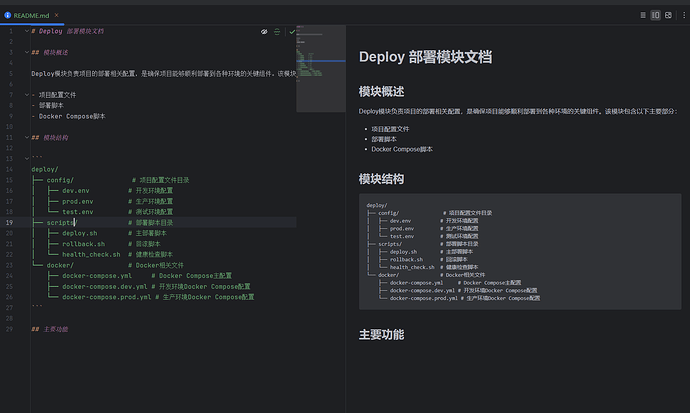Image resolution: width=690 pixels, height=413 pixels.
Task: Click the blue caret marker in minimap
Action: click(321, 61)
